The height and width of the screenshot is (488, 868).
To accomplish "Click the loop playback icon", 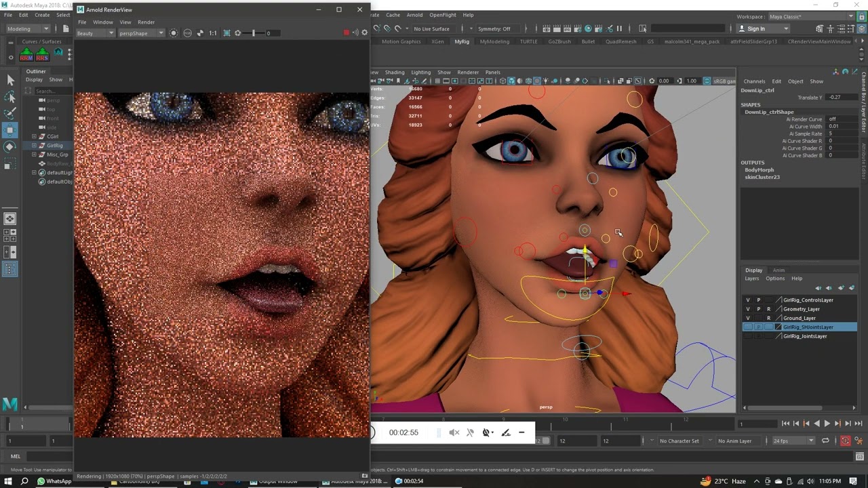I will pyautogui.click(x=825, y=441).
